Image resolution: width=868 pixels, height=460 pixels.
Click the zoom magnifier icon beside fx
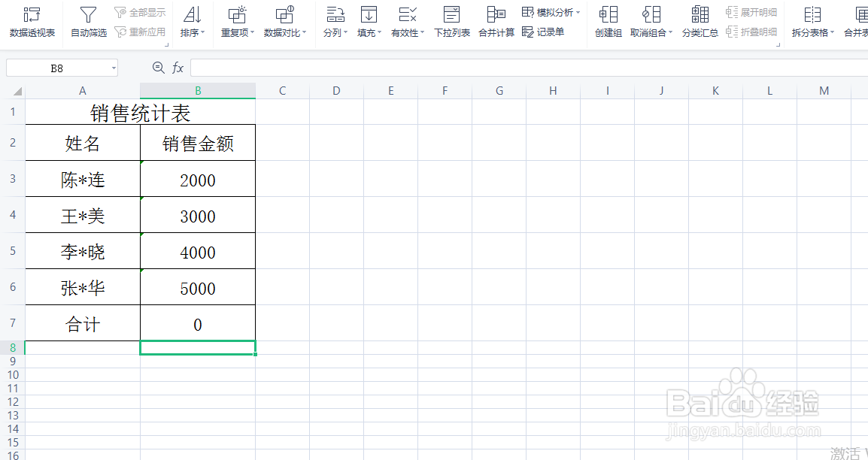click(x=158, y=68)
